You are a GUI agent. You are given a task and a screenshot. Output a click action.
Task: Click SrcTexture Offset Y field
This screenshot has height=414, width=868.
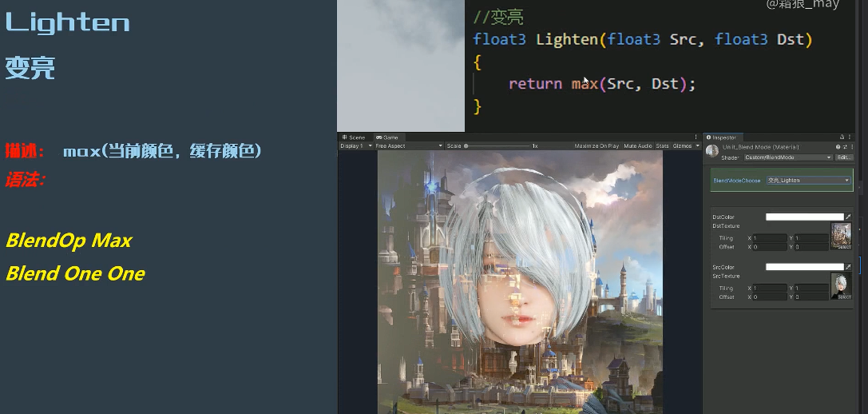click(x=812, y=297)
